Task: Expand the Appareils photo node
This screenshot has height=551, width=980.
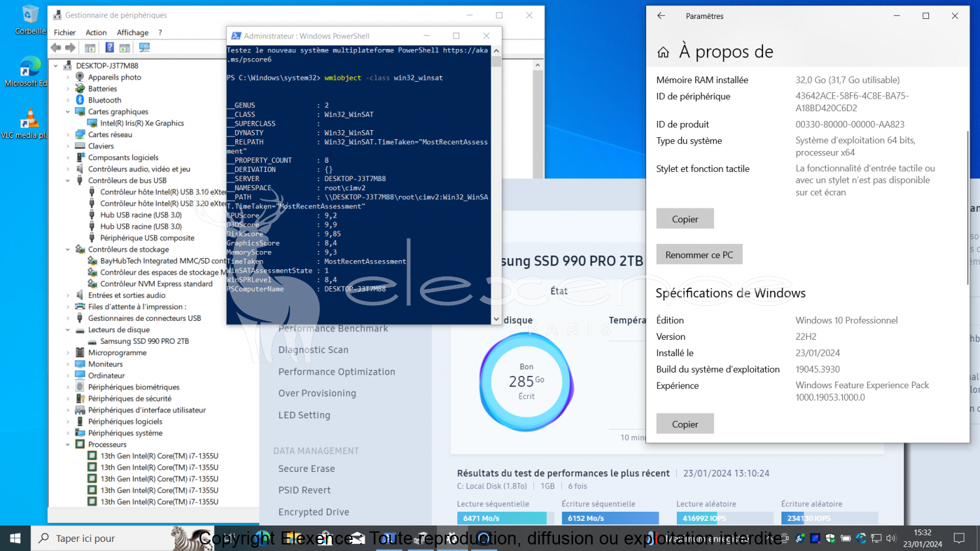Action: [68, 77]
